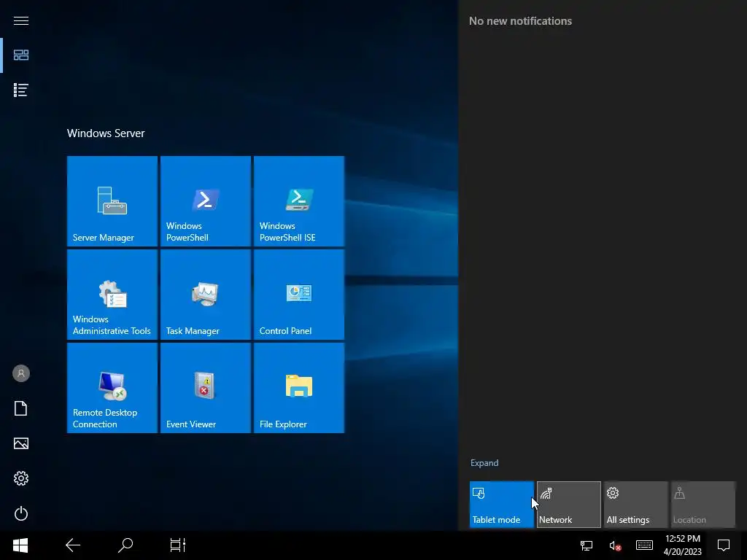Open the user account icon
747x560 pixels.
21,373
